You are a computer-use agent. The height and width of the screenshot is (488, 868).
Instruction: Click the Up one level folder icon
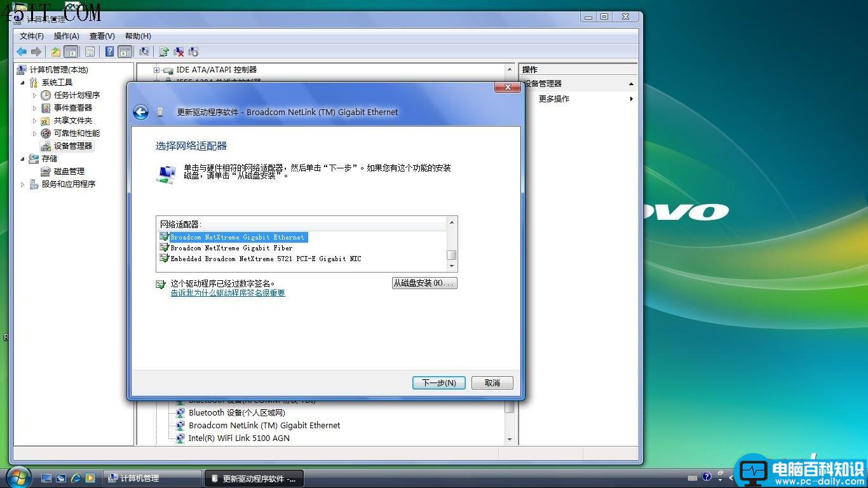point(56,51)
